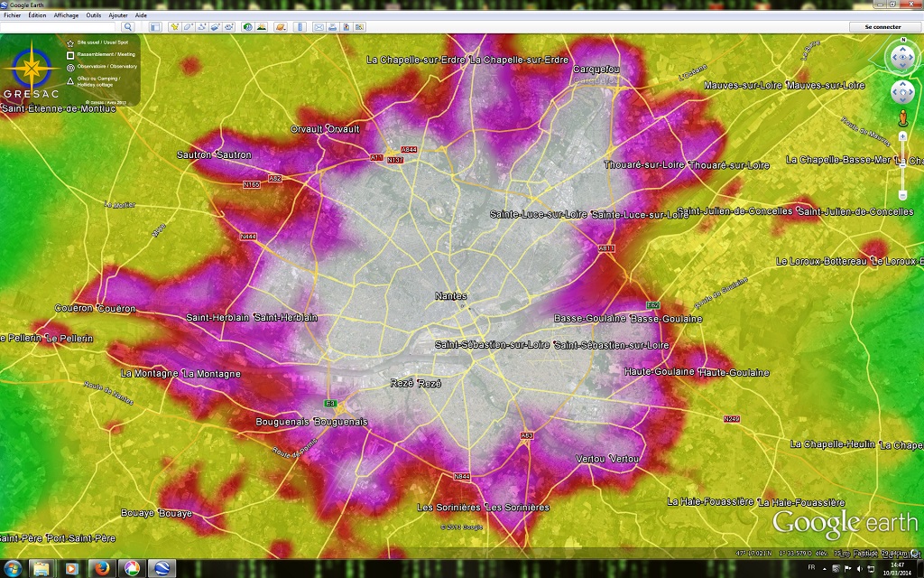The image size is (924, 578).
Task: Open Picasa from the taskbar
Action: (x=132, y=569)
